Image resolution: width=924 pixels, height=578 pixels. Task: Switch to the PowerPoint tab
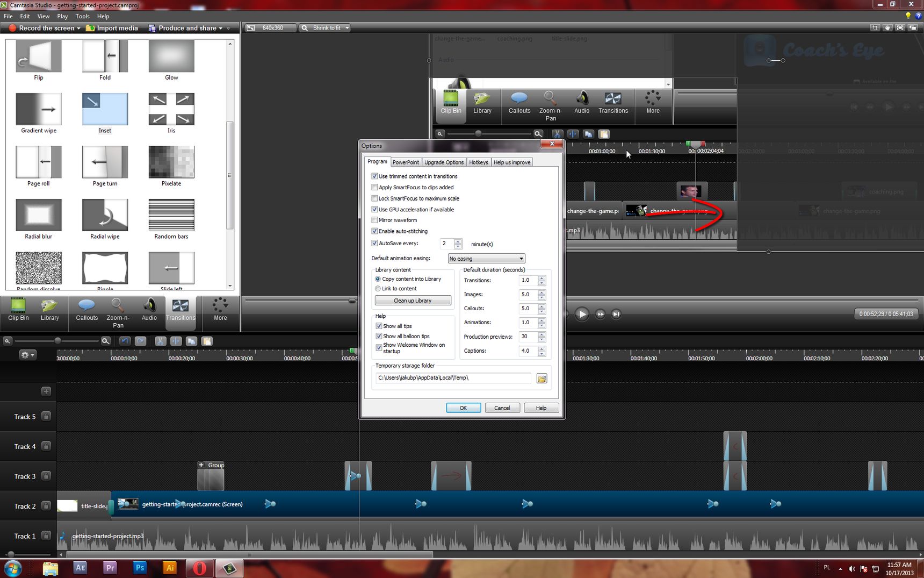point(406,162)
